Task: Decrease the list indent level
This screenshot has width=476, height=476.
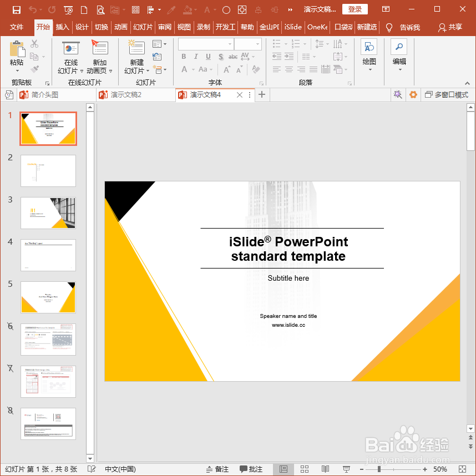Action: click(276, 57)
